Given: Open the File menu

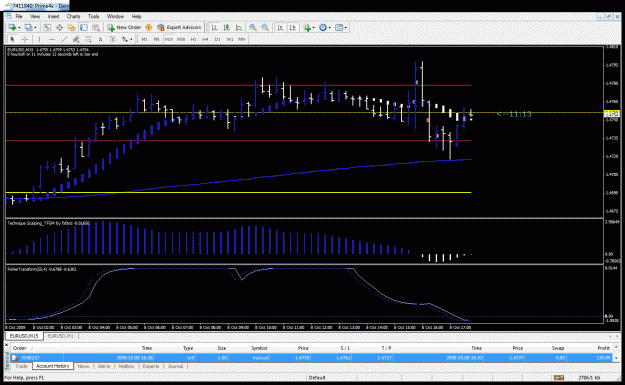Looking at the screenshot, I should 19,16.
